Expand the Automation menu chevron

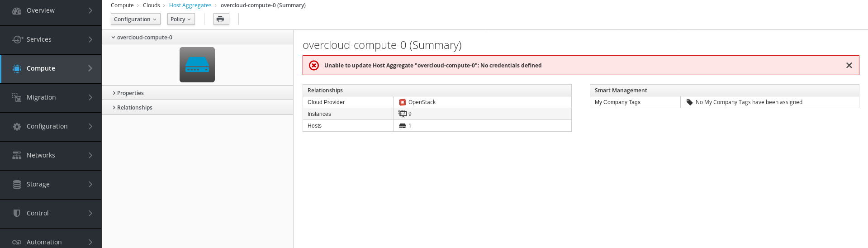pos(90,242)
